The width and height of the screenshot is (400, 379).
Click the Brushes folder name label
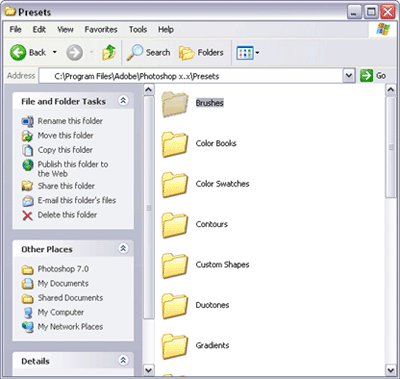(x=209, y=103)
